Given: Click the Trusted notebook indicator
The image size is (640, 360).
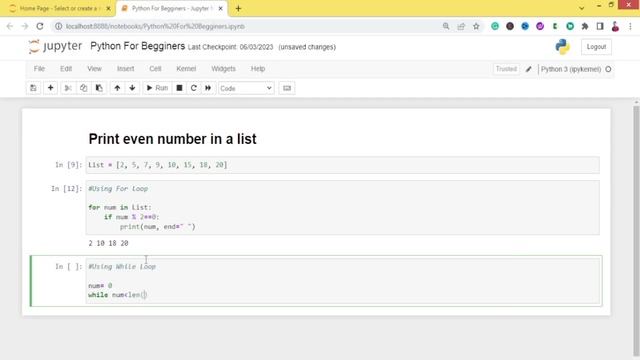Looking at the screenshot, I should [x=506, y=69].
